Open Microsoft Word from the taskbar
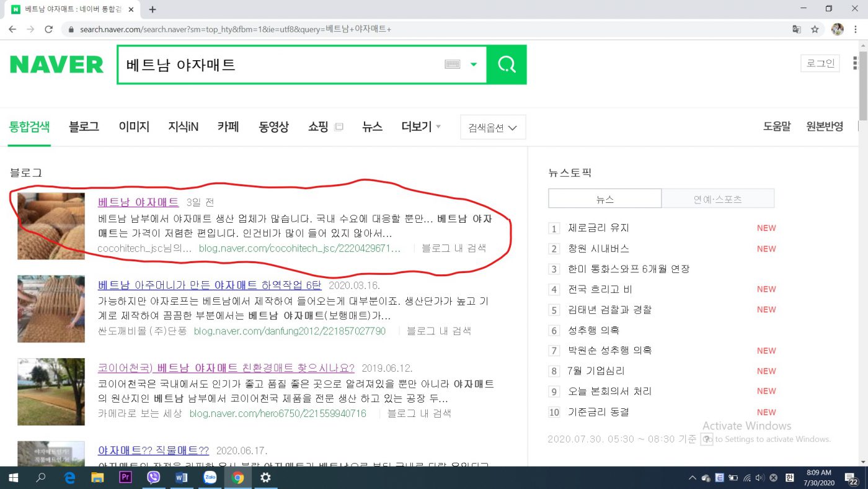This screenshot has height=489, width=868. pyautogui.click(x=182, y=478)
